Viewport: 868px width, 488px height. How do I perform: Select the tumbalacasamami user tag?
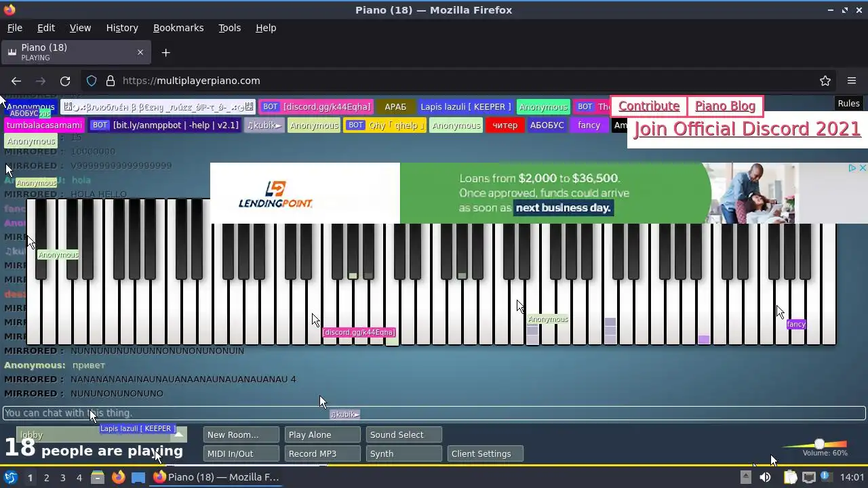44,125
